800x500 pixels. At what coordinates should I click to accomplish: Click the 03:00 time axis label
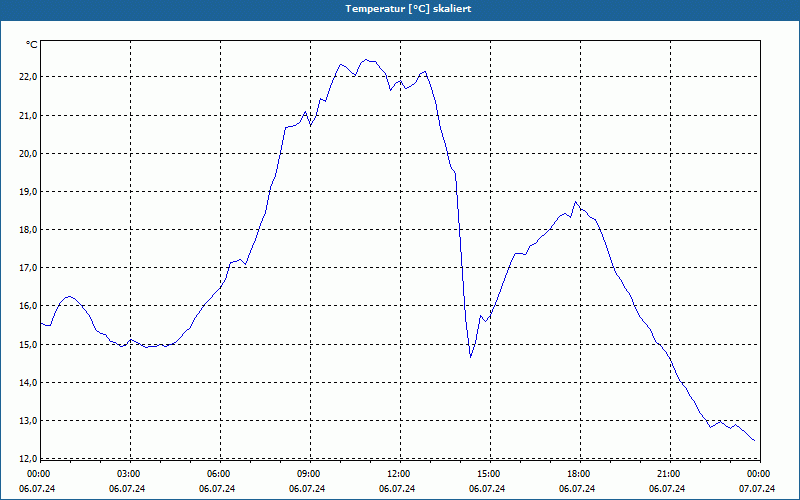pos(128,474)
